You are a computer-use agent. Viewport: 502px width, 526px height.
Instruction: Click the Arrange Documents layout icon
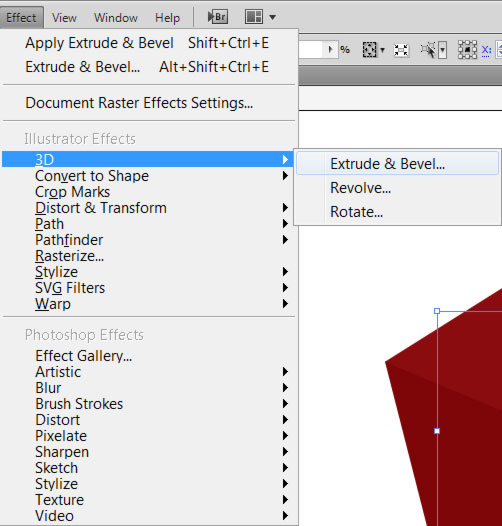click(x=254, y=17)
